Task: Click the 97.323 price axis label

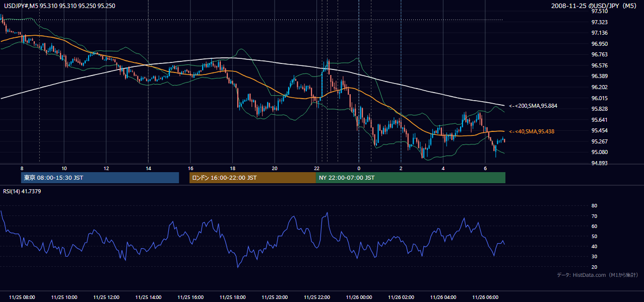Action: click(599, 22)
